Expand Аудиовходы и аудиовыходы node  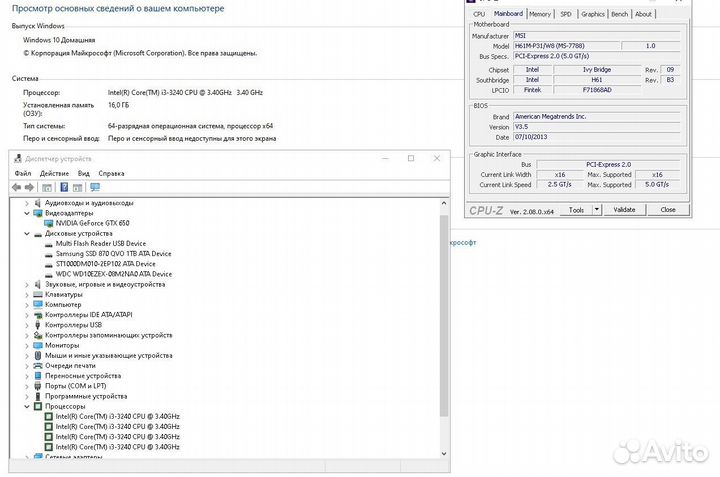pos(27,203)
